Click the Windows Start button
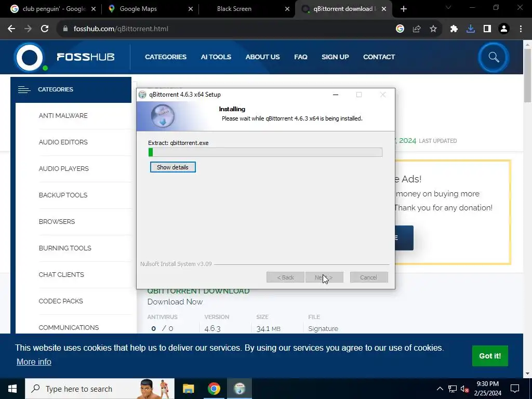 click(12, 389)
